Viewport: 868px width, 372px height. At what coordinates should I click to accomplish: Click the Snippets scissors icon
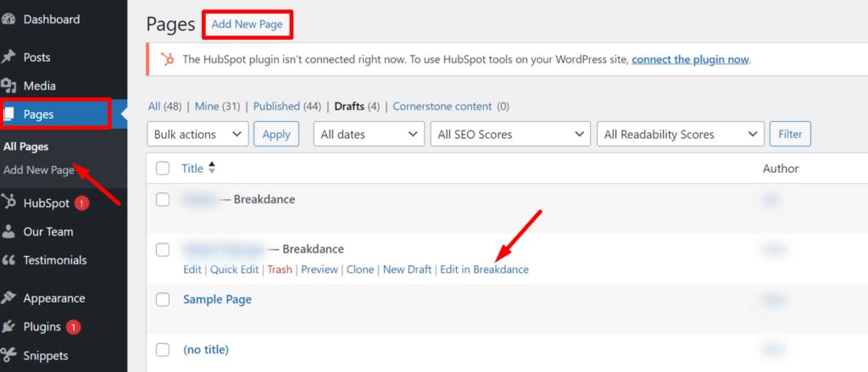click(x=9, y=355)
